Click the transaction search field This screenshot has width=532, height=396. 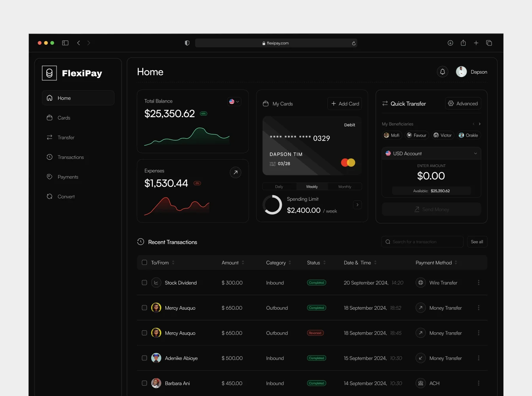click(x=422, y=242)
